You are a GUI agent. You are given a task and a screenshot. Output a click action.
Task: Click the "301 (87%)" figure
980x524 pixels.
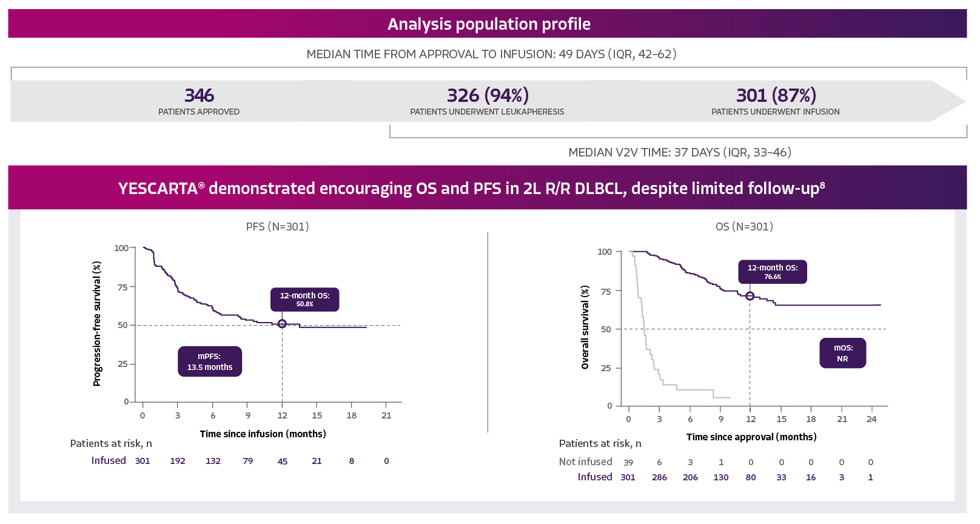[x=776, y=95]
